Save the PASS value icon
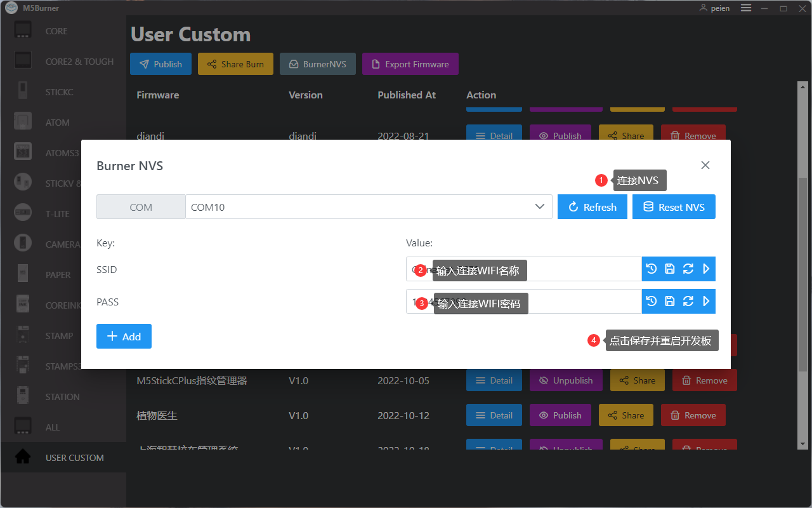The image size is (812, 508). tap(669, 301)
